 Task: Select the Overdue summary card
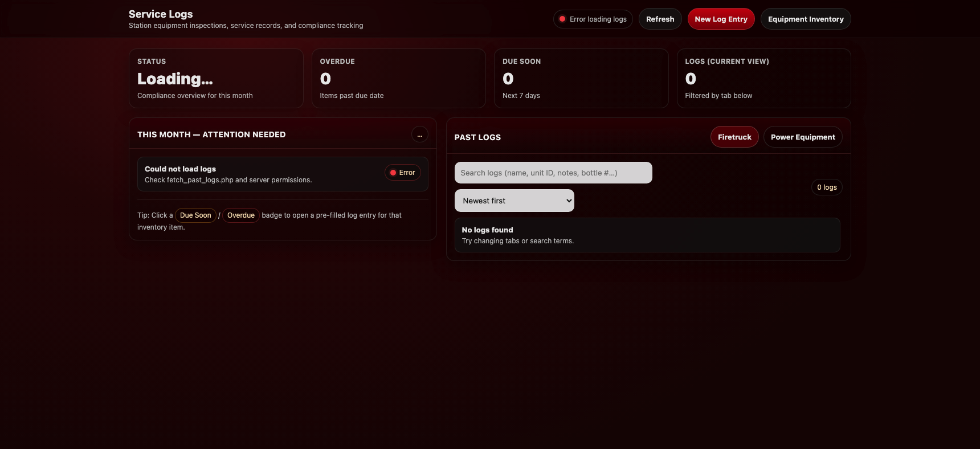pos(398,78)
